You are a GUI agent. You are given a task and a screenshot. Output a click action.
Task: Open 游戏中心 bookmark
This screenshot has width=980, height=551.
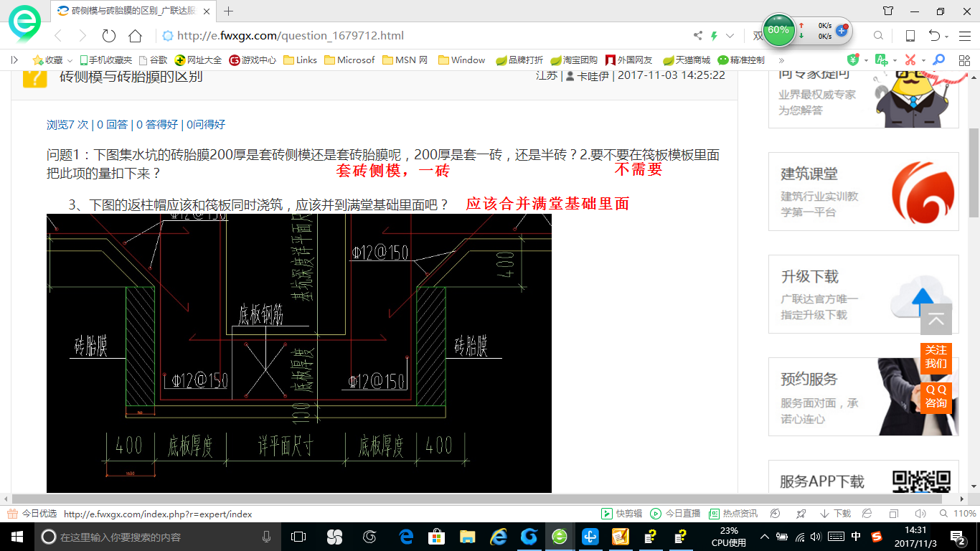(253, 60)
